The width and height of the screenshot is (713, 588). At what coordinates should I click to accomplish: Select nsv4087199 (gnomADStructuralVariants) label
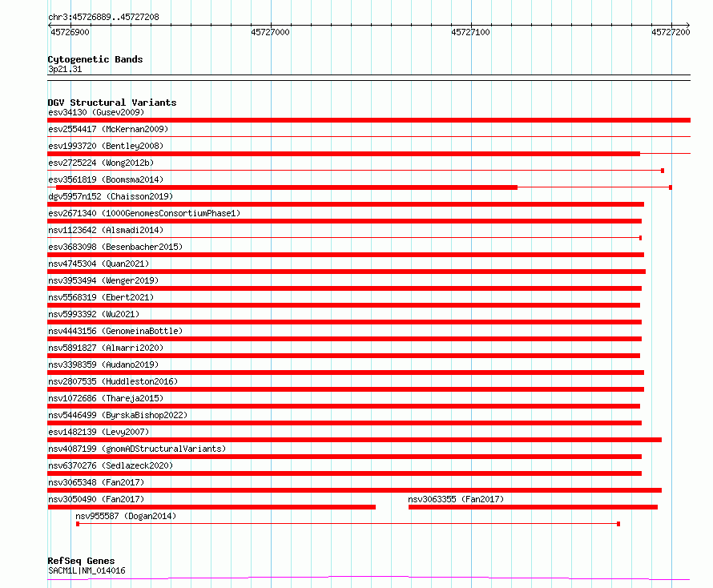137,449
